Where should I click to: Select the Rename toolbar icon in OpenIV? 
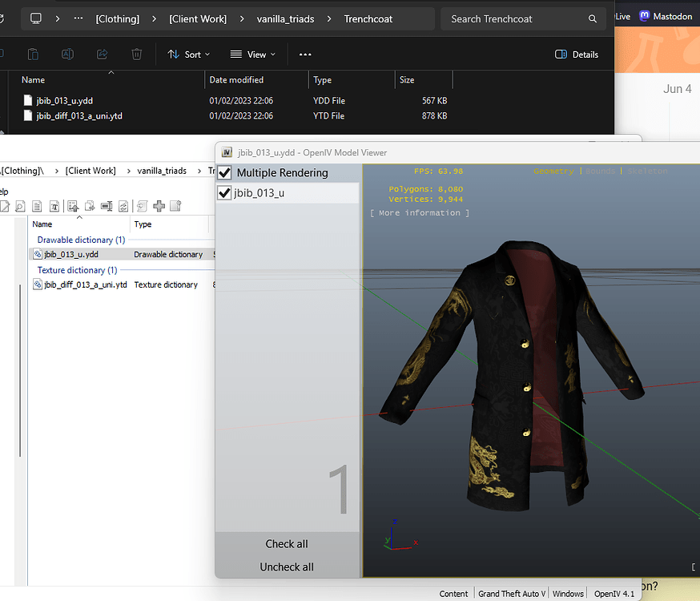107,206
